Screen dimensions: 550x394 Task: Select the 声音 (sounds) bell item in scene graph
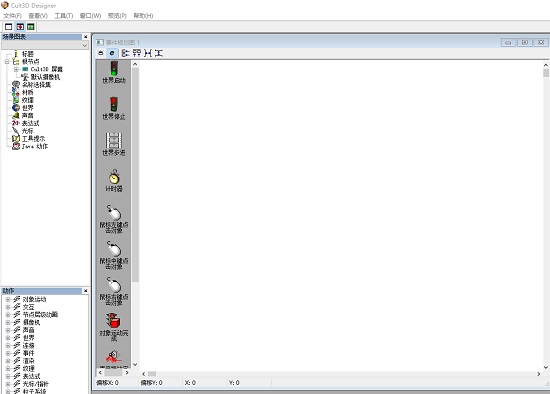pos(28,115)
